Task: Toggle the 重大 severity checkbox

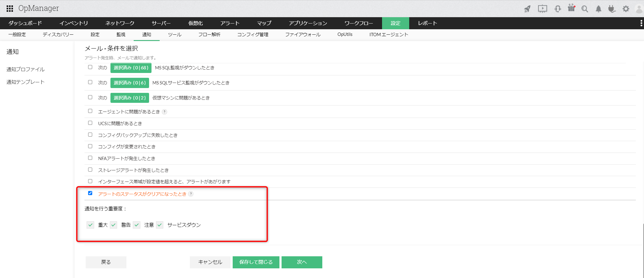Action: [91, 225]
